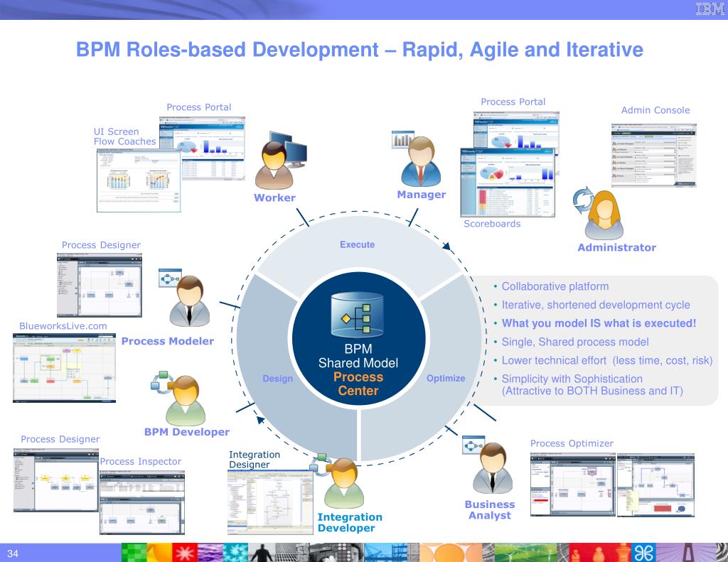Screen dimensions: 728x562
Task: Click the flow diagram icon beside Process Modeler
Action: pos(169,278)
